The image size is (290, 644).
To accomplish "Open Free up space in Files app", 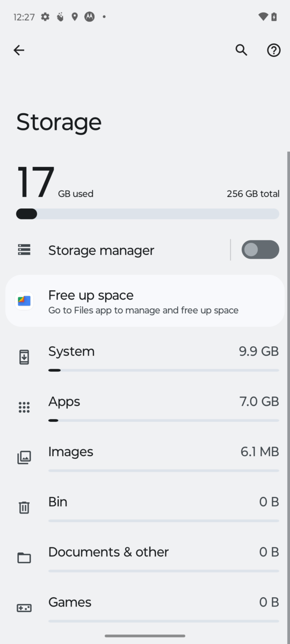I will pos(145,301).
